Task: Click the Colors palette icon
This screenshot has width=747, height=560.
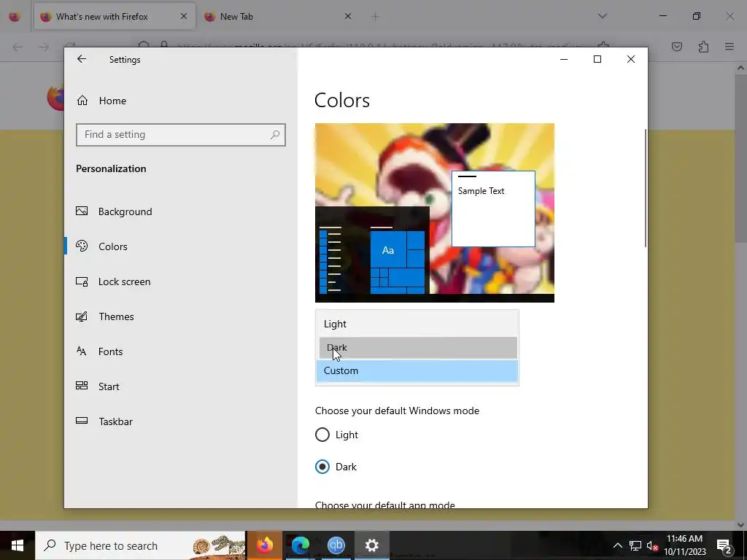Action: [82, 246]
